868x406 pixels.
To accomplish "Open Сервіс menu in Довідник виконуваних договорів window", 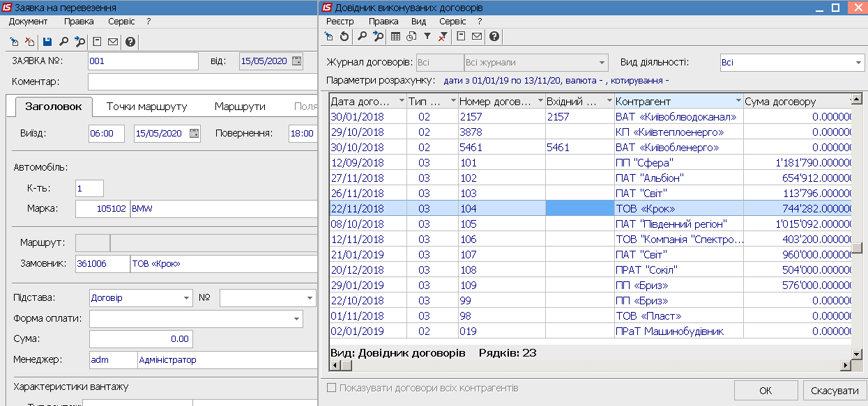I will pos(452,22).
